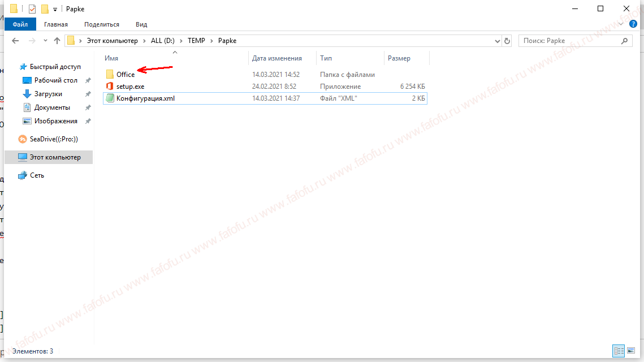Screen dimensions: 644x362
Task: Open Customize Quick Access Toolbar dropdown
Action: [55, 9]
